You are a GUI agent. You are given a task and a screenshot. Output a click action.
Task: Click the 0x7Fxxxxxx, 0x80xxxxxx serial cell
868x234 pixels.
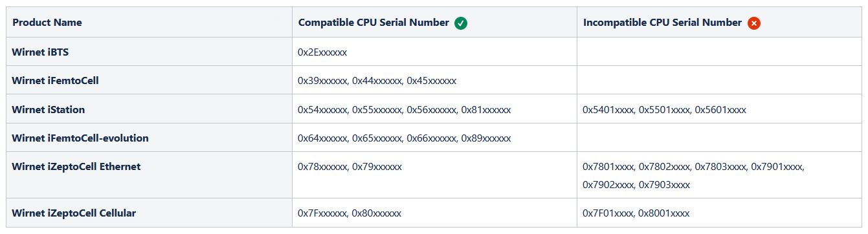click(x=350, y=213)
